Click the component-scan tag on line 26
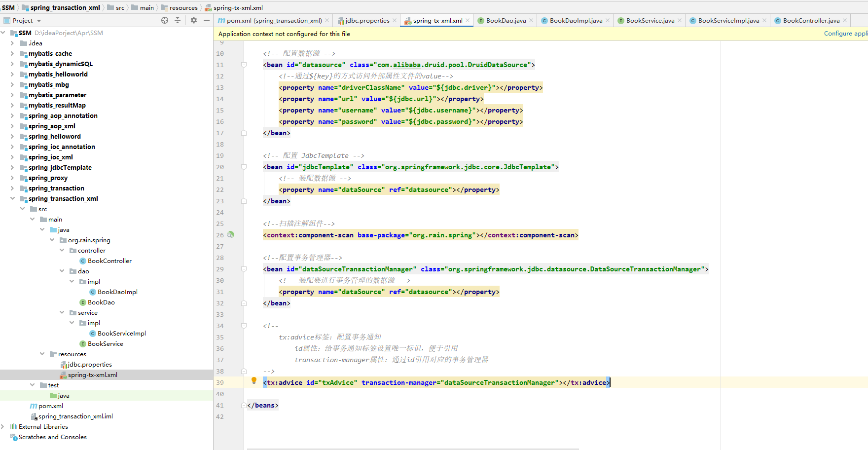Screen dimensions: 868x450 421,235
